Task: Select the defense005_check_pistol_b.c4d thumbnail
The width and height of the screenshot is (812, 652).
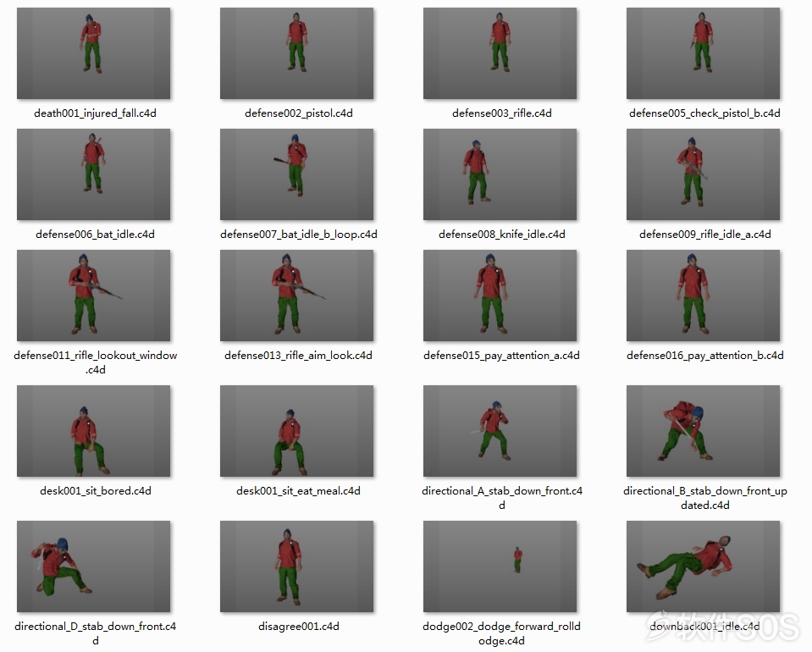Action: tap(704, 53)
